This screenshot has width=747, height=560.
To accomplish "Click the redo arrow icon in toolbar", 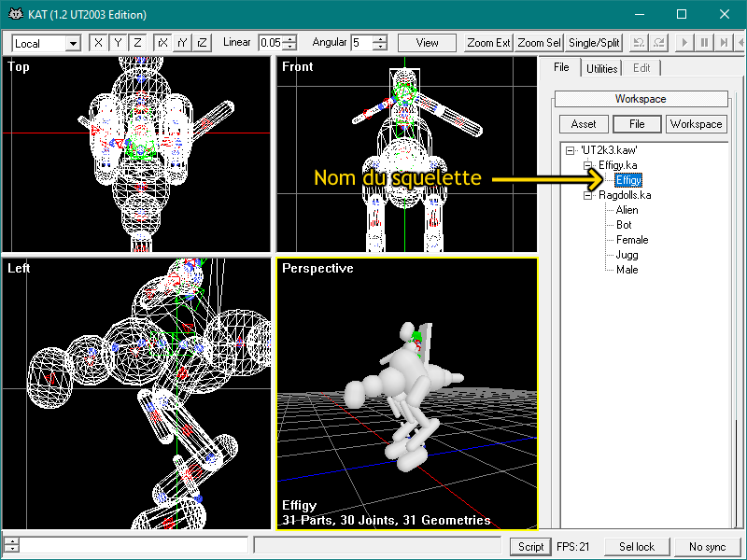I will 659,43.
